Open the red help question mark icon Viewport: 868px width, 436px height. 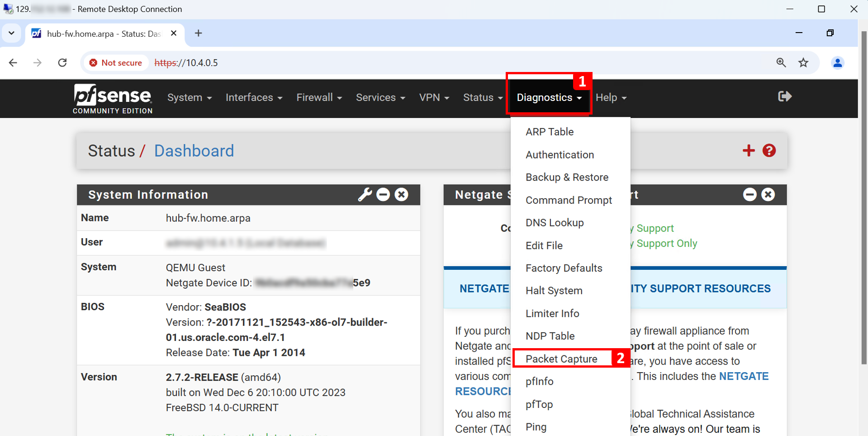[x=769, y=151]
